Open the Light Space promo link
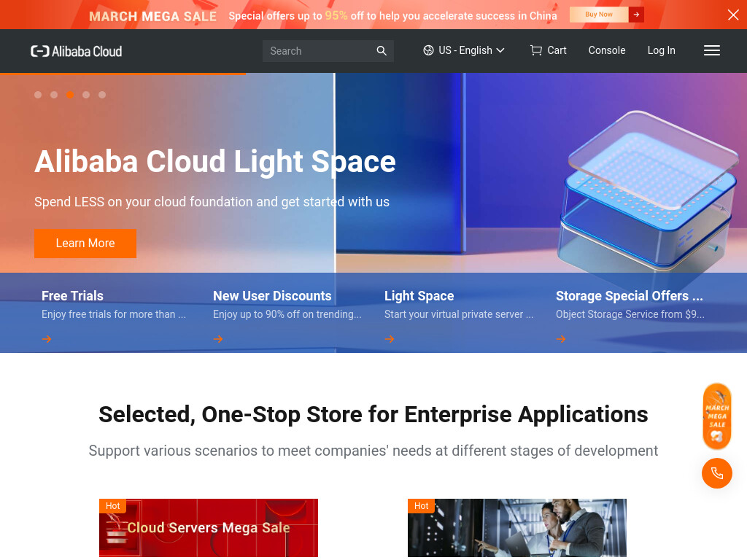This screenshot has height=560, width=747. click(x=419, y=296)
